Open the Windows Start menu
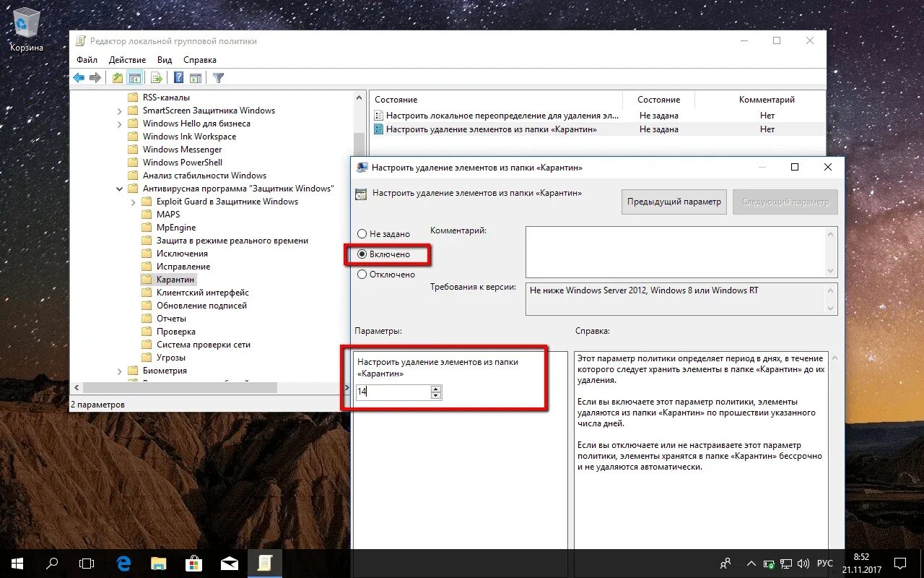This screenshot has width=924, height=578. (x=17, y=563)
